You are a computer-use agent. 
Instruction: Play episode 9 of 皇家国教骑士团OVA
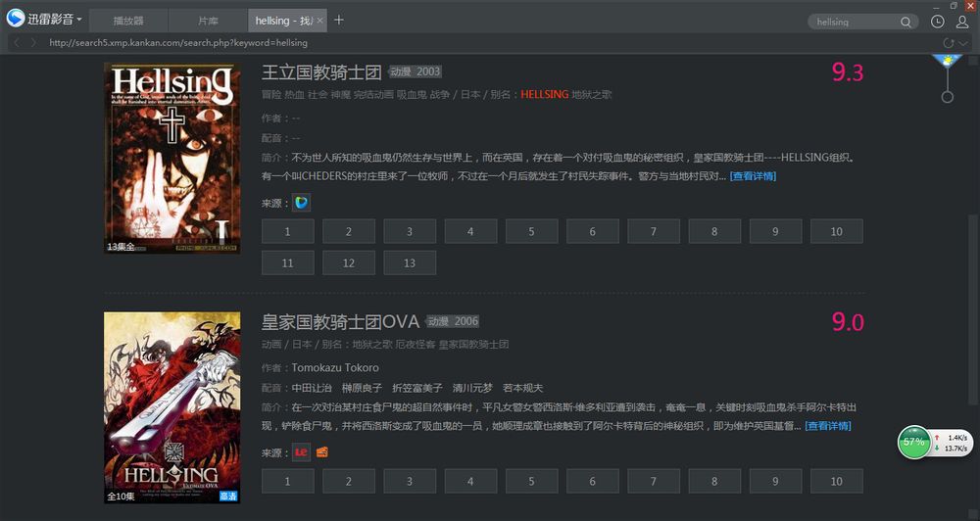775,481
